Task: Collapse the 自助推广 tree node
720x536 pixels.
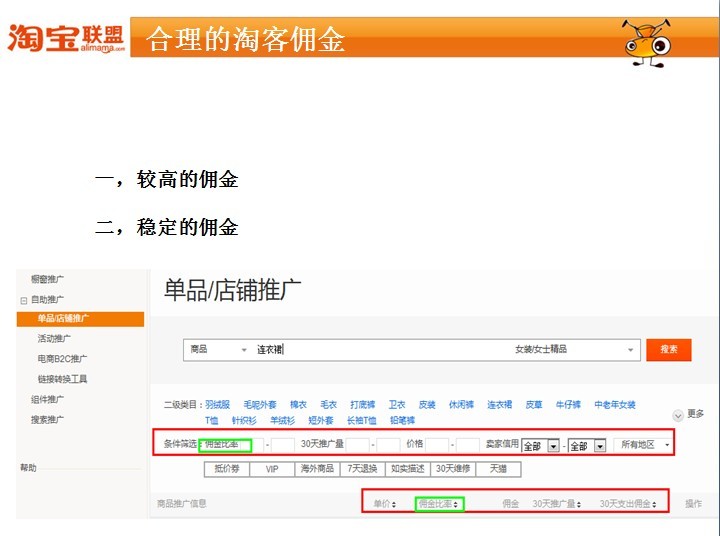Action: (24, 299)
